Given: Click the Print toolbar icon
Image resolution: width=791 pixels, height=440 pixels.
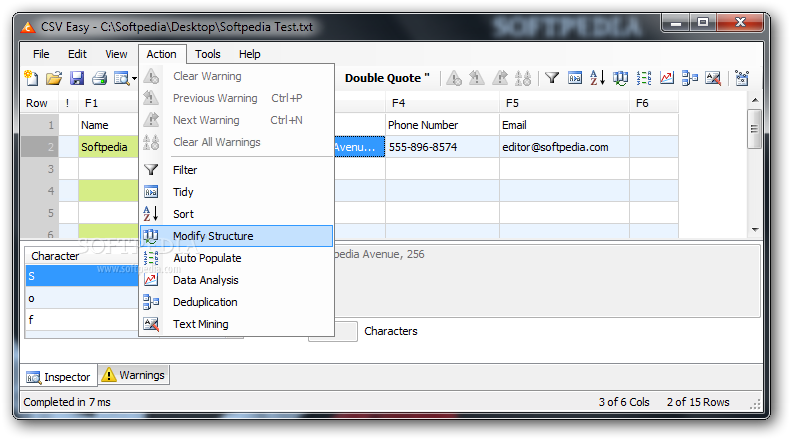Looking at the screenshot, I should click(99, 78).
